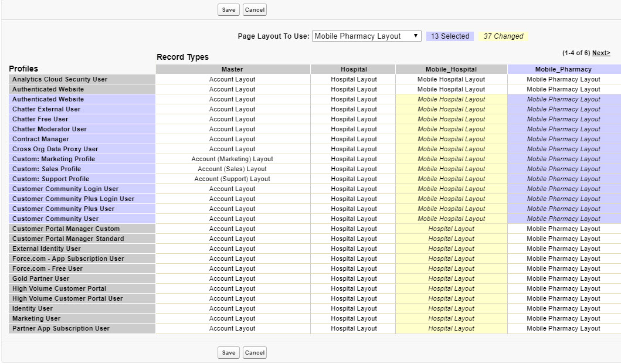621x364 pixels.
Task: Select Account (Support) Layout cell
Action: 232,179
